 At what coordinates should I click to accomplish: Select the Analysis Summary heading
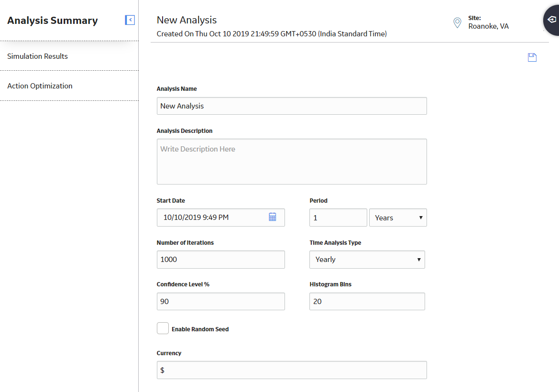click(x=53, y=21)
